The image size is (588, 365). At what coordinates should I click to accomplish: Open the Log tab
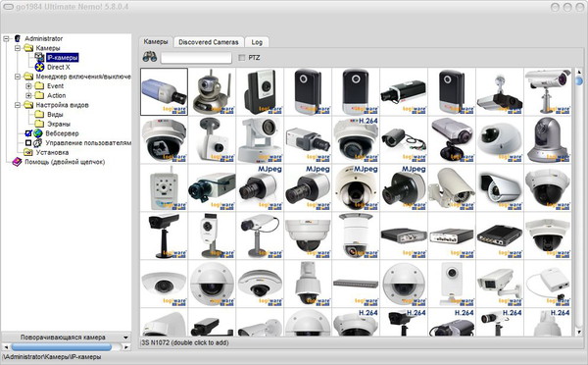pos(257,42)
